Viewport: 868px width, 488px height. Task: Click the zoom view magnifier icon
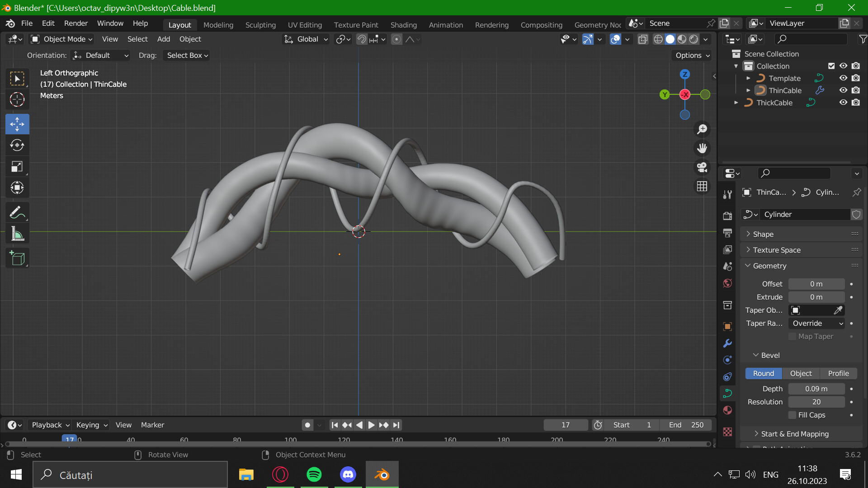pos(702,130)
